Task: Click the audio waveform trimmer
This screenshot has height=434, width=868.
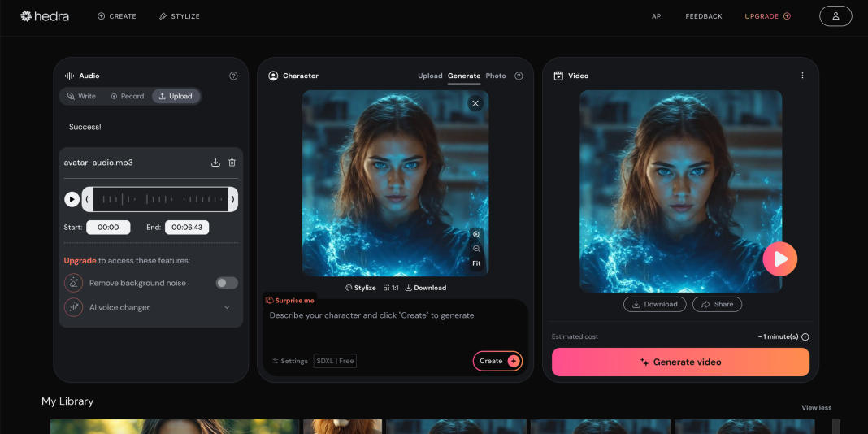Action: [160, 199]
